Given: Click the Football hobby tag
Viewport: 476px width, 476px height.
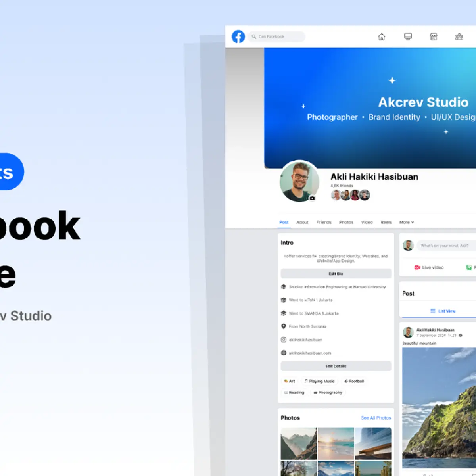Looking at the screenshot, I should coord(354,381).
